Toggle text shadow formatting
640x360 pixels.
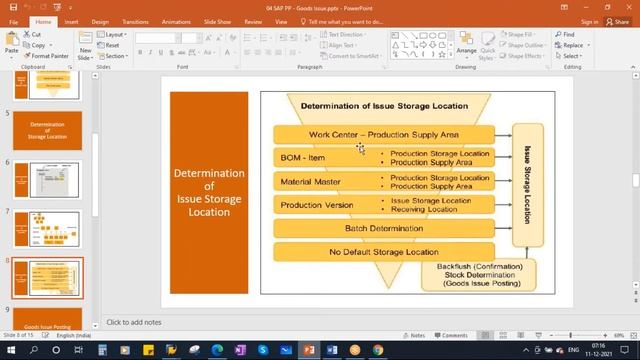[x=171, y=52]
